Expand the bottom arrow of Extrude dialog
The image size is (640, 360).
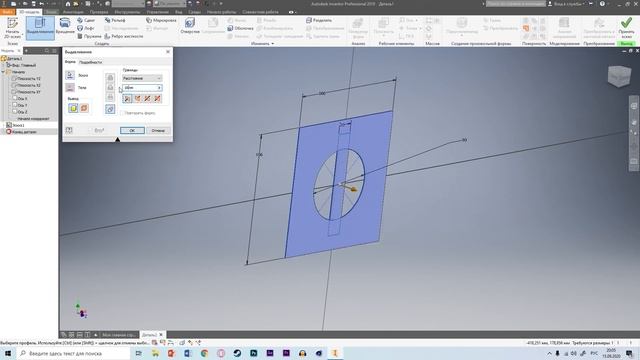point(118,140)
